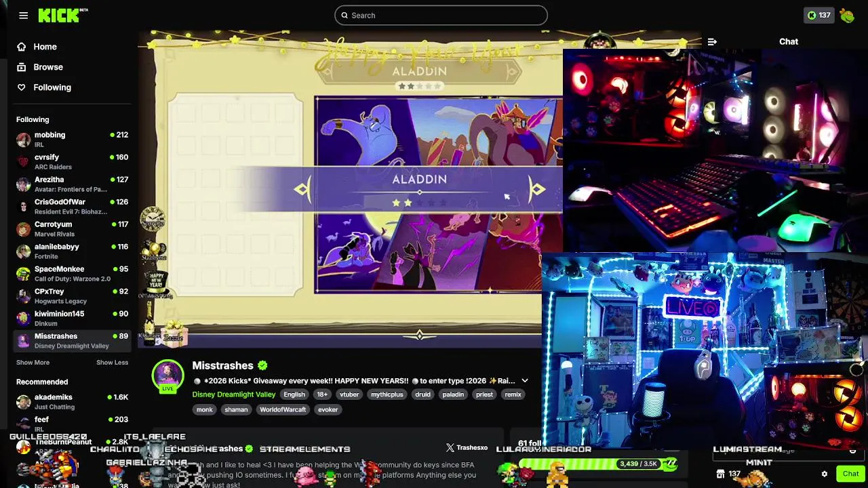
Task: Open CPxTrey's Hogwarts Legacy channel
Action: (73, 296)
